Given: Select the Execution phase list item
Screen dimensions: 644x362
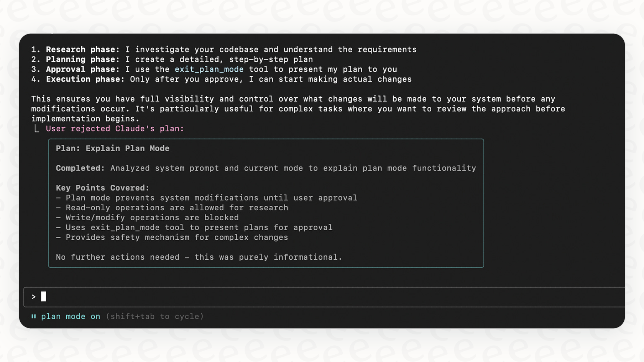Looking at the screenshot, I should tap(222, 79).
